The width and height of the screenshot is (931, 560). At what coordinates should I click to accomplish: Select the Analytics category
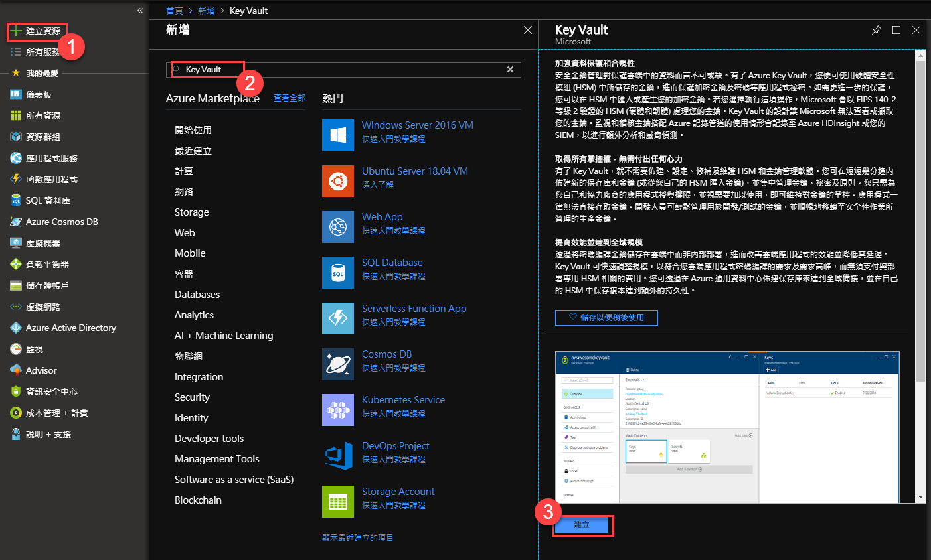pyautogui.click(x=194, y=315)
